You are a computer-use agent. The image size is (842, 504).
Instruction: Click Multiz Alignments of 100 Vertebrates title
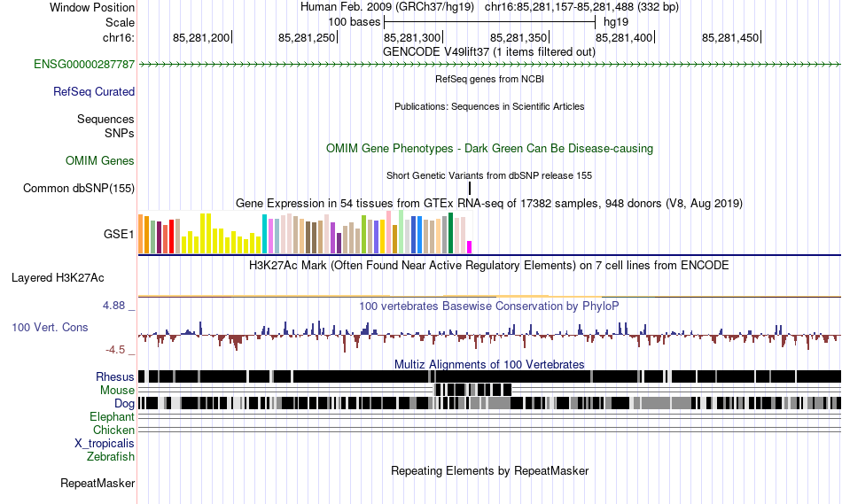(489, 364)
